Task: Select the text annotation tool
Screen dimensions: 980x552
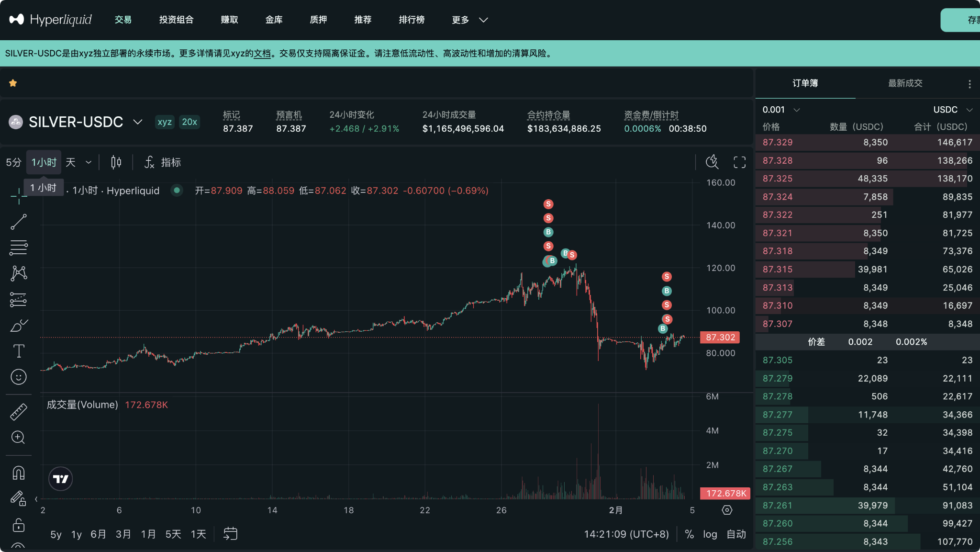Action: pos(18,350)
